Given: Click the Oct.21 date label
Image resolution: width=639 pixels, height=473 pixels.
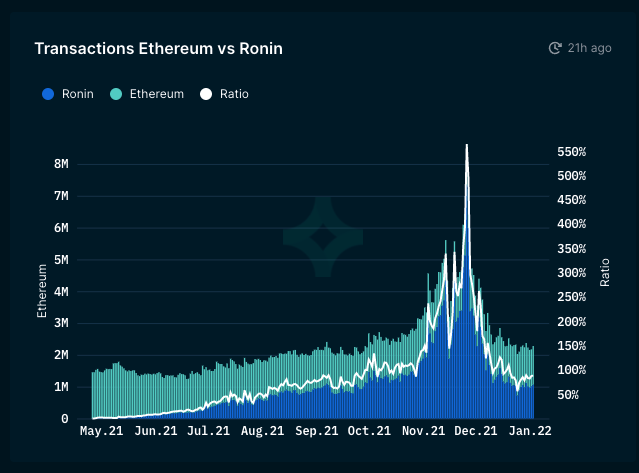Looking at the screenshot, I should point(369,431).
